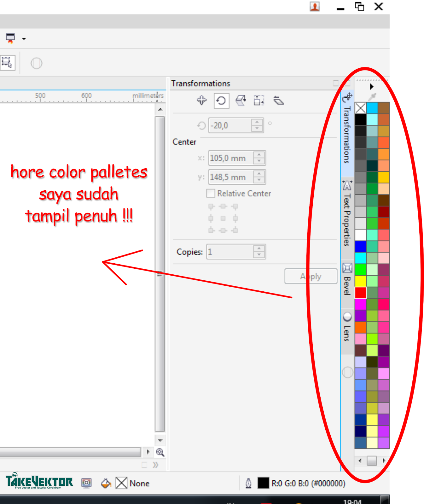Click the millimeters ruler unit label
The image size is (424, 504).
(x=148, y=95)
